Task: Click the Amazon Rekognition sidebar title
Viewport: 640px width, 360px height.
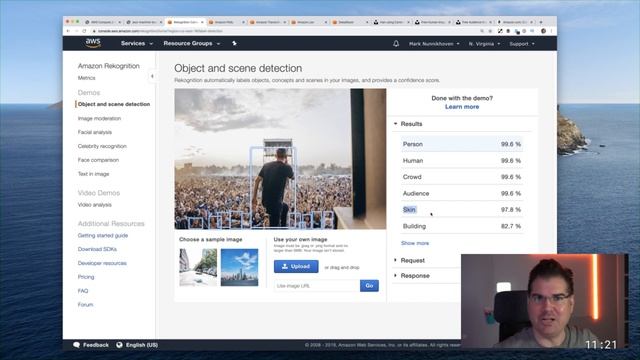Action: click(x=109, y=66)
